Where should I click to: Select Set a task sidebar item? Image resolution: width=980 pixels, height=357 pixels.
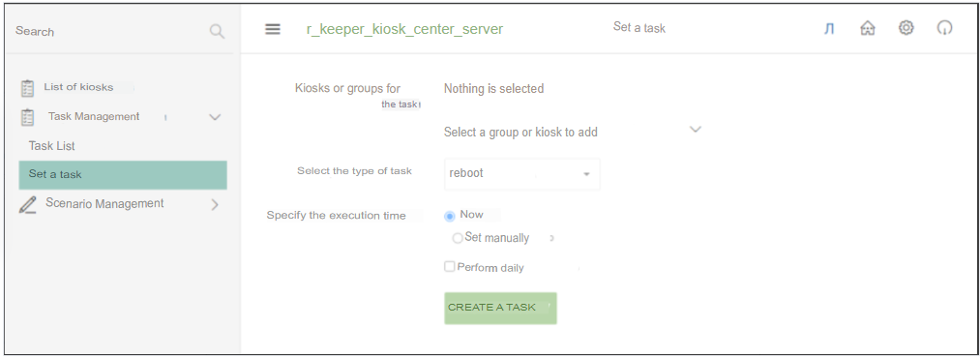[x=123, y=175]
